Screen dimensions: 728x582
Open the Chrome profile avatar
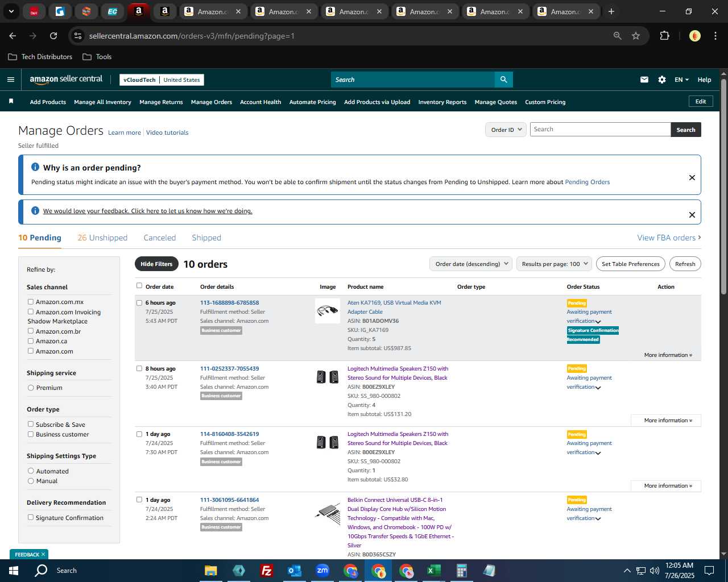[694, 36]
